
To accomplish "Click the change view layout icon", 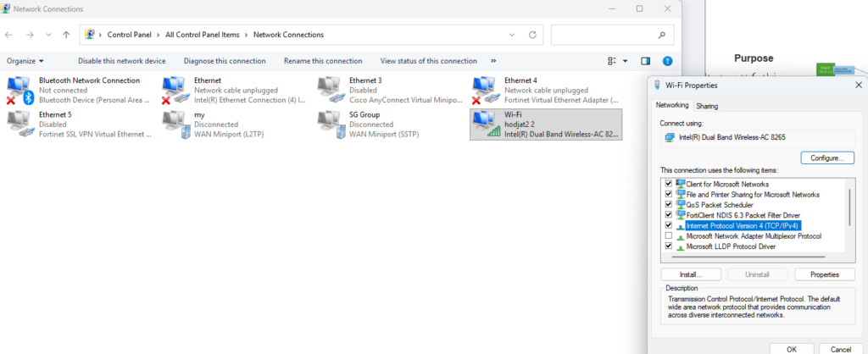I will [x=612, y=61].
